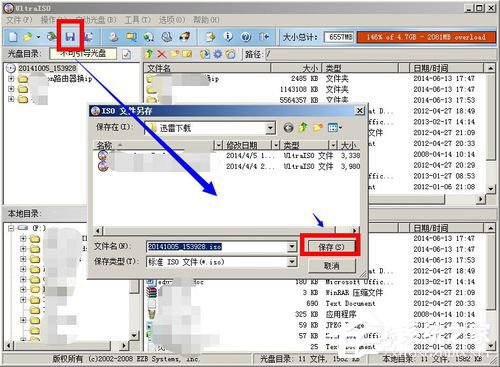This screenshot has height=367, width=500.
Task: Click the green Up-folder icon beside 路径
Action: 149,54
